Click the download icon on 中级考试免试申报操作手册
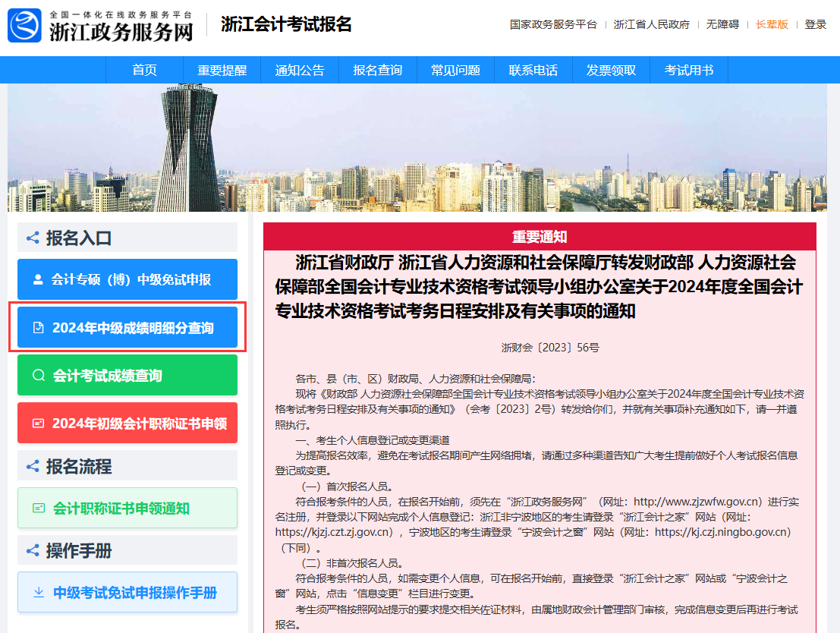The image size is (840, 633). [38, 591]
